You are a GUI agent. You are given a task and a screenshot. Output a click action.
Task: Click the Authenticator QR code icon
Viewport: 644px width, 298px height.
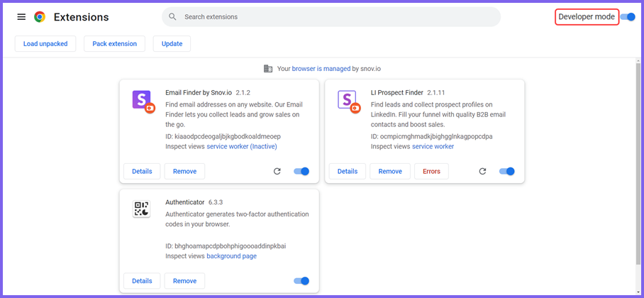coord(141,209)
